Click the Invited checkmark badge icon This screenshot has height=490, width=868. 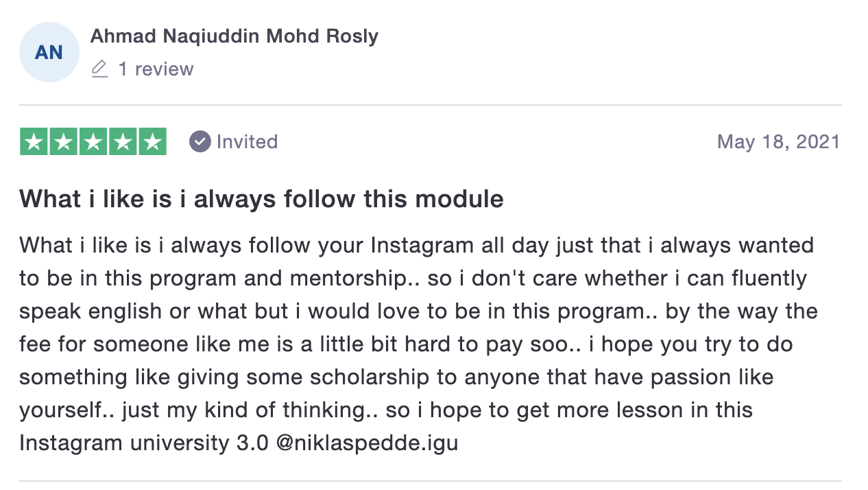pyautogui.click(x=200, y=142)
